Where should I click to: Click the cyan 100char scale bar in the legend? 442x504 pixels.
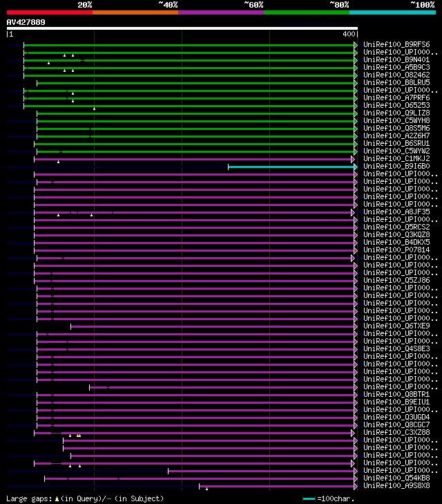[309, 499]
